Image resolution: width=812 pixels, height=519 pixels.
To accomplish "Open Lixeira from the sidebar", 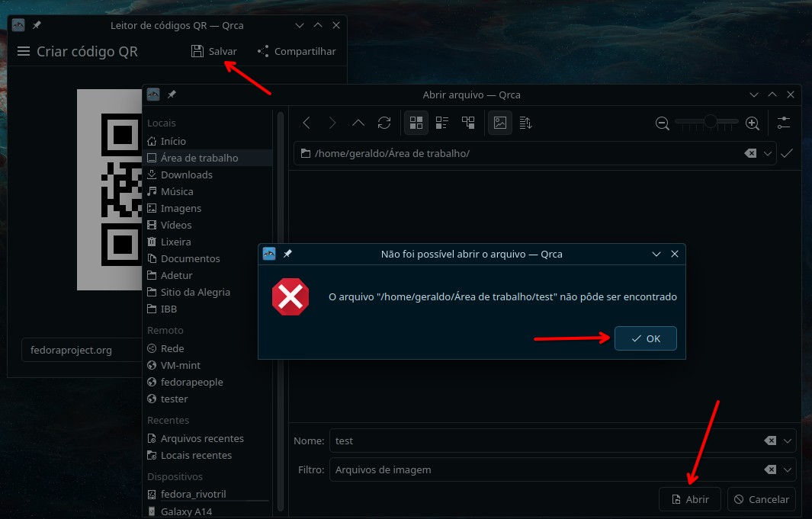I will click(x=207, y=242).
